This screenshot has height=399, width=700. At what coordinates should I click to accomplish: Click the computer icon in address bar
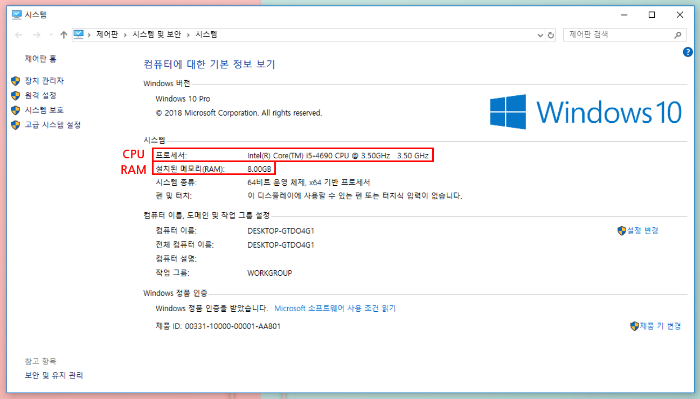click(x=79, y=34)
